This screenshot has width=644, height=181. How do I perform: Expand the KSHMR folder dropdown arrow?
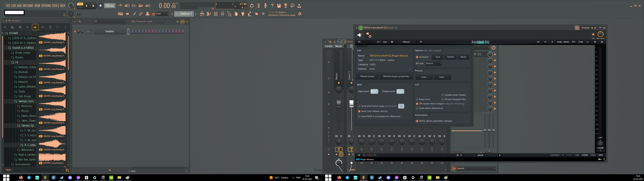coord(35,33)
